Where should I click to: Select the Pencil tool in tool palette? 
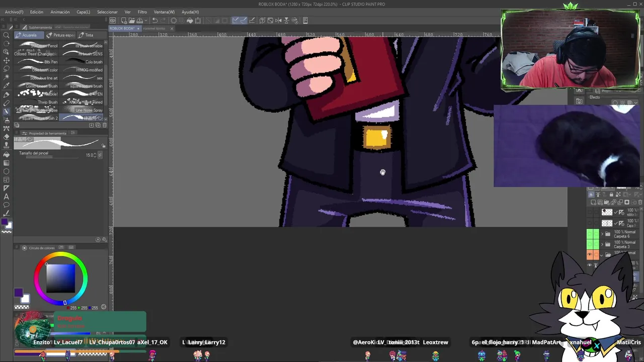(7, 103)
